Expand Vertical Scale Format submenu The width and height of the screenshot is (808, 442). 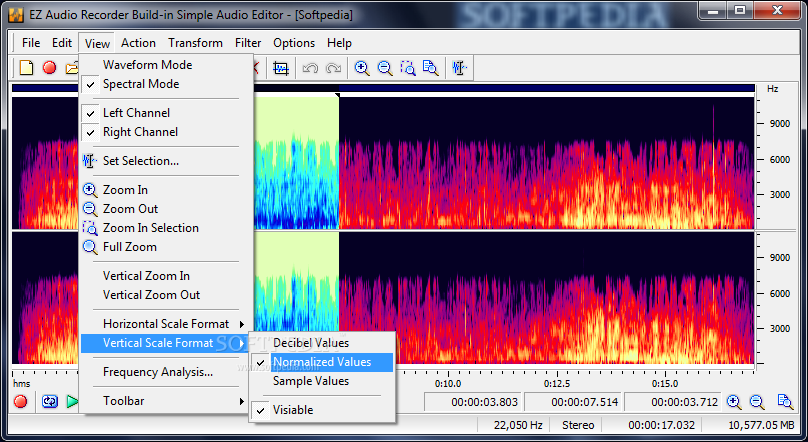165,343
